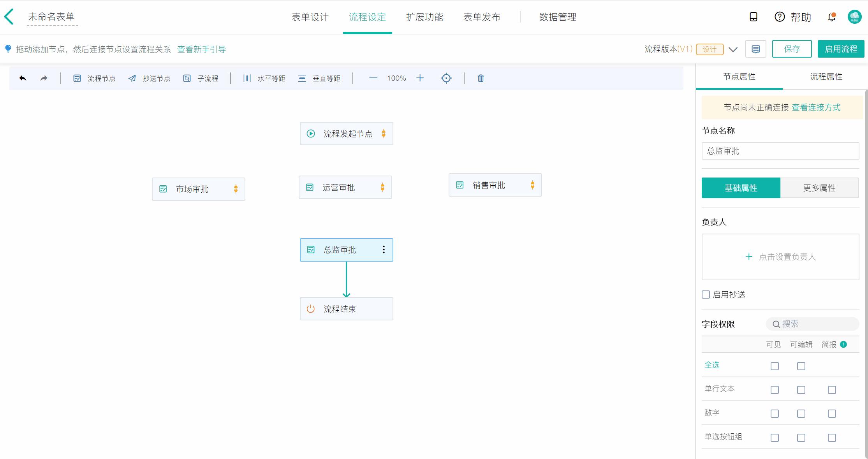The height and width of the screenshot is (459, 868).
Task: Click the undo arrow icon
Action: [23, 78]
